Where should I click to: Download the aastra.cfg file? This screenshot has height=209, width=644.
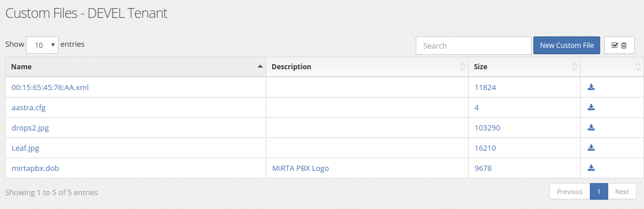point(591,107)
